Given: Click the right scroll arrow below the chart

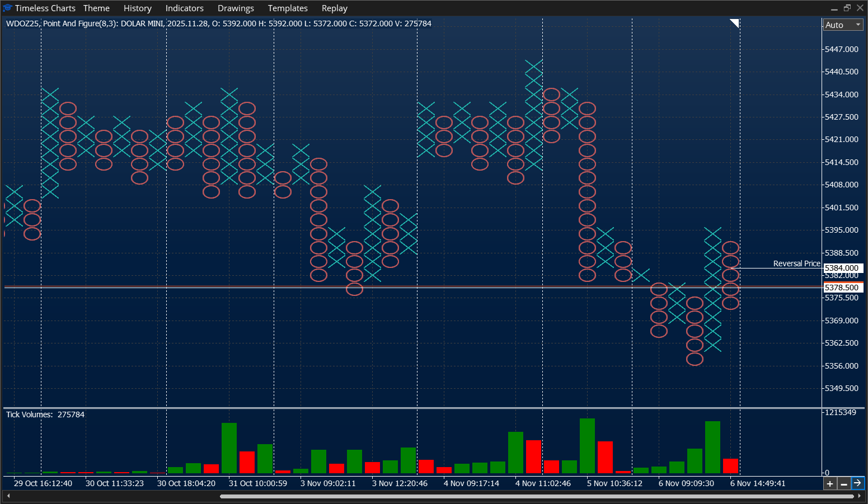Looking at the screenshot, I should [860, 496].
